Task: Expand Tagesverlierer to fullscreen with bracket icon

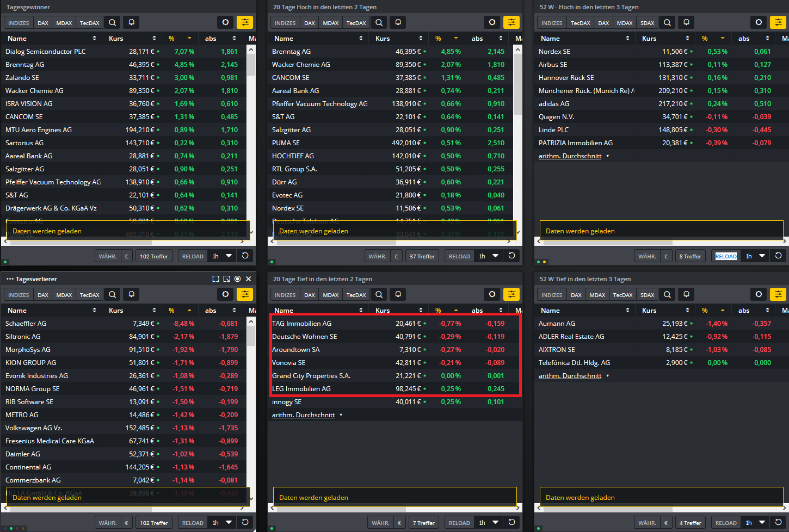Action: coord(215,279)
